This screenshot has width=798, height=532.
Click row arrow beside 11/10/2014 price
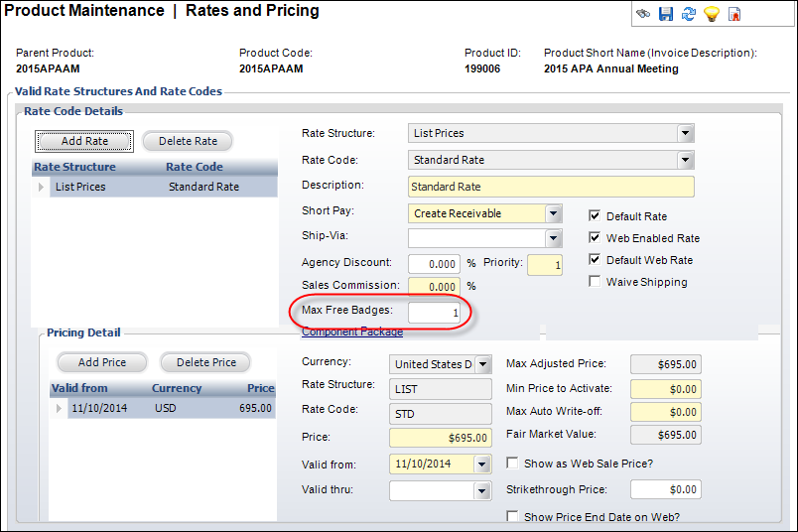point(59,408)
